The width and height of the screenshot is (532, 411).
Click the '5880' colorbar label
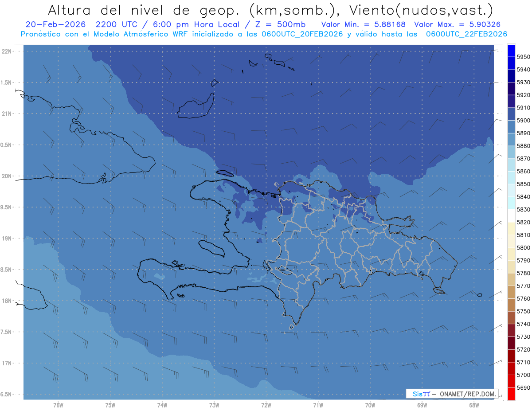(523, 146)
